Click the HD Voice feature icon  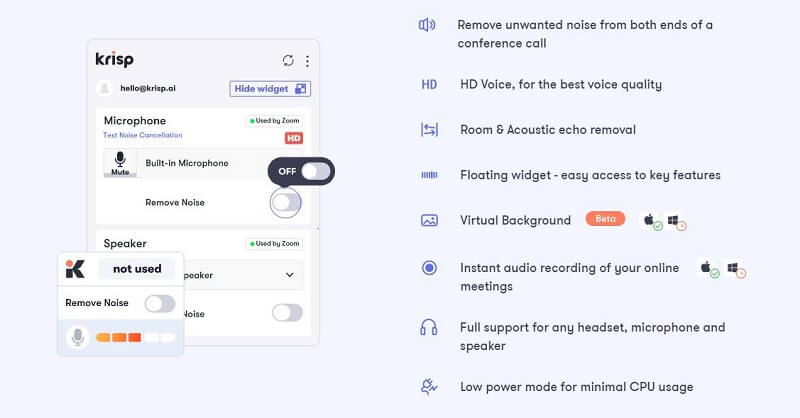pos(429,85)
